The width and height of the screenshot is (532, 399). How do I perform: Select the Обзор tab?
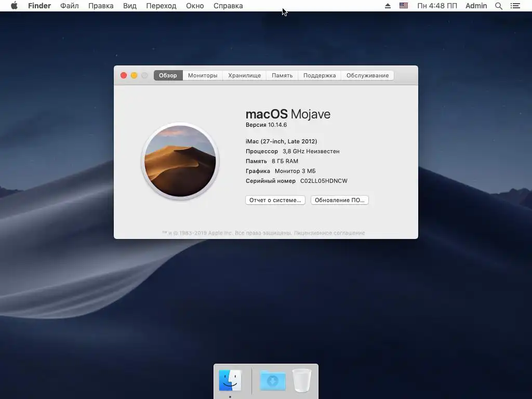[x=168, y=75]
